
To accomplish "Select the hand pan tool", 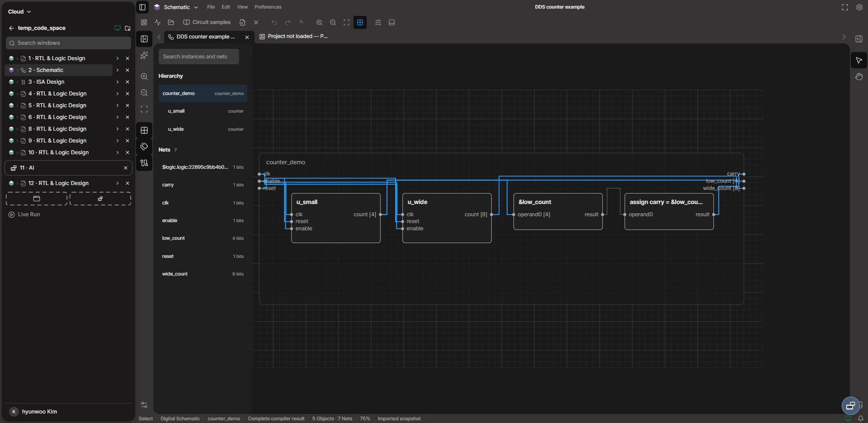I will tap(859, 76).
